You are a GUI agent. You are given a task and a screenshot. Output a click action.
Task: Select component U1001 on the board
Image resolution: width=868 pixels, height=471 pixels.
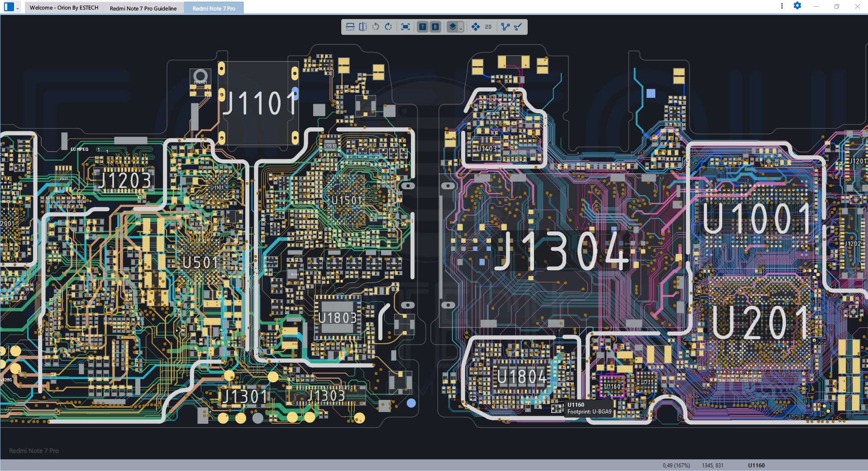point(756,219)
